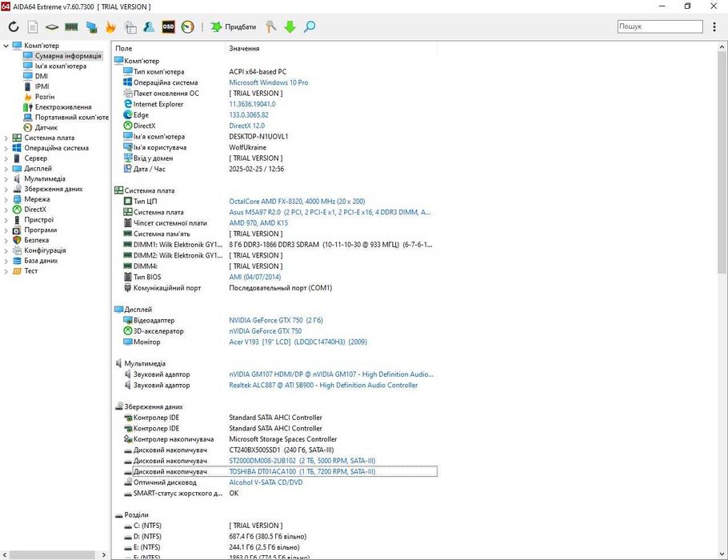
Task: Open the AMD 970, AMD K15 chipset link
Action: pos(258,223)
